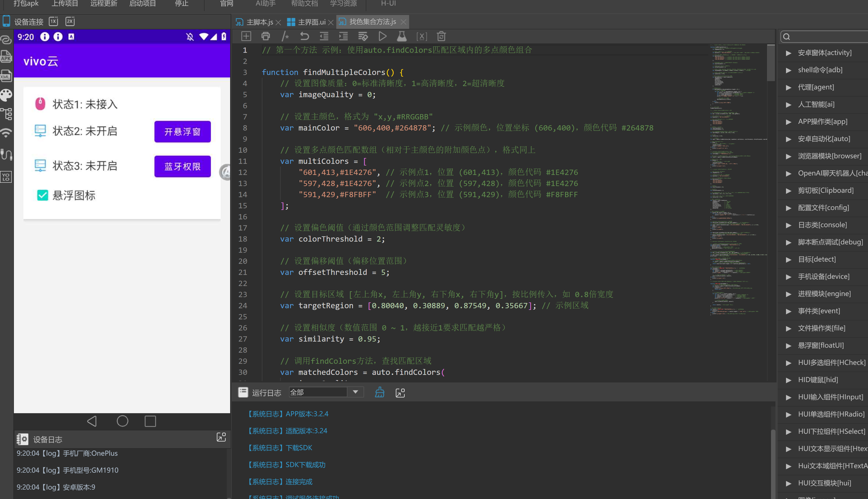Click 学习资源 in top bar
This screenshot has width=868, height=499.
tap(343, 3)
